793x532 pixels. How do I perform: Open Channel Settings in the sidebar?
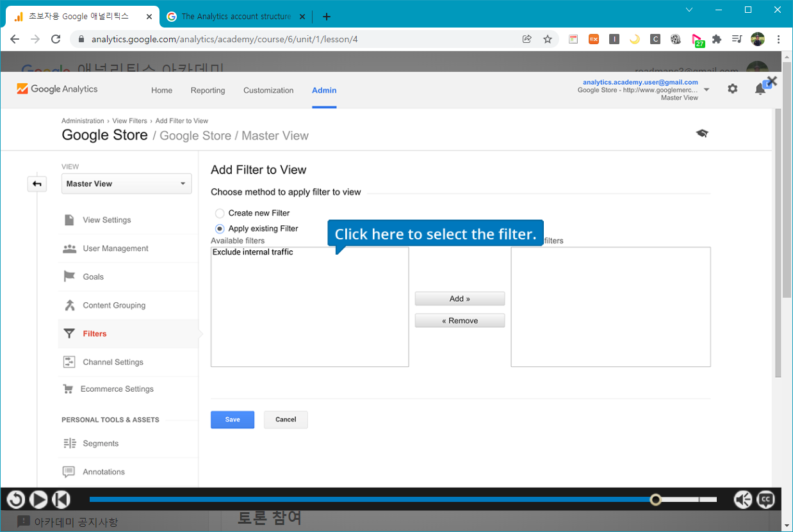[x=113, y=362]
